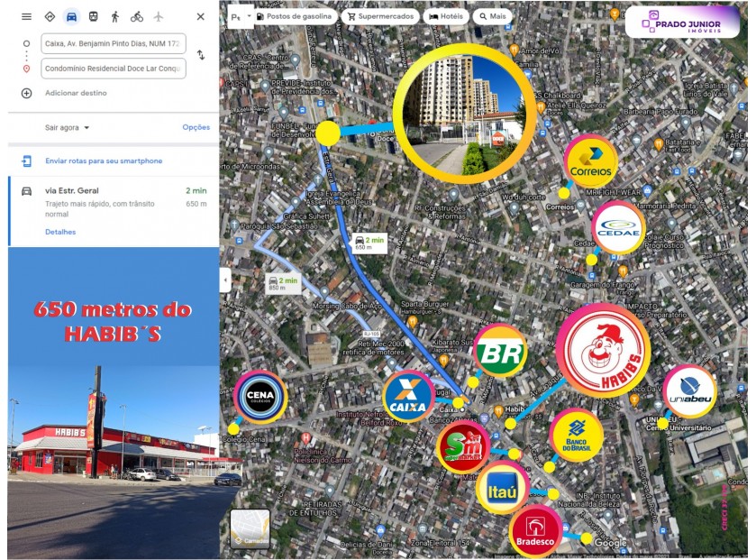
Task: Click the Google logo on map
Action: click(x=610, y=543)
